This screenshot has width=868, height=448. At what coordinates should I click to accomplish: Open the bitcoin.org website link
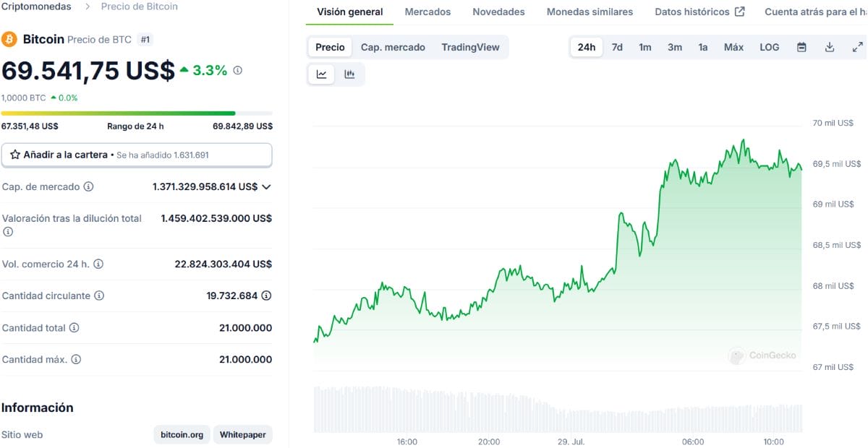click(182, 435)
